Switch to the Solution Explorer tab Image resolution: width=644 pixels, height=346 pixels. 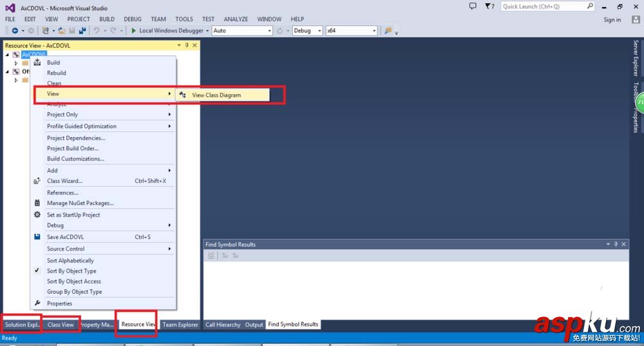pyautogui.click(x=22, y=324)
